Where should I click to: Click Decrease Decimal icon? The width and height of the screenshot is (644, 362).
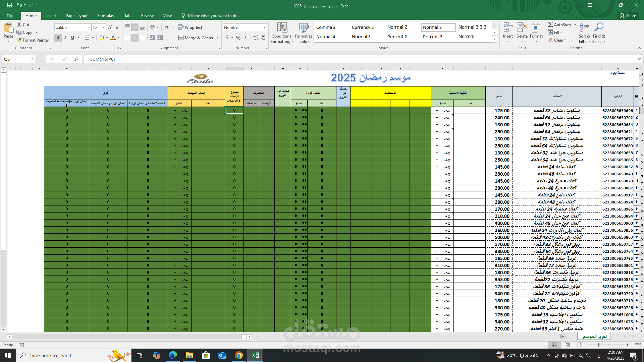pyautogui.click(x=264, y=38)
